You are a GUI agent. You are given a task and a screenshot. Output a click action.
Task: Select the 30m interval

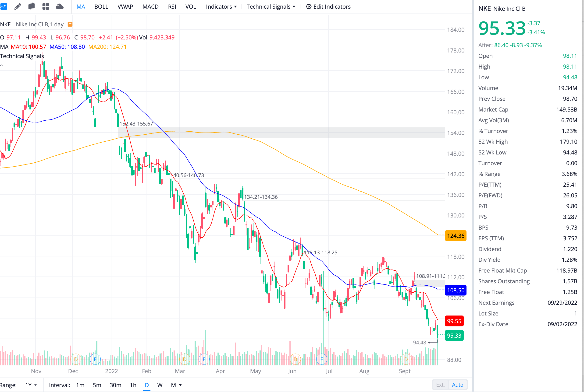pyautogui.click(x=115, y=385)
